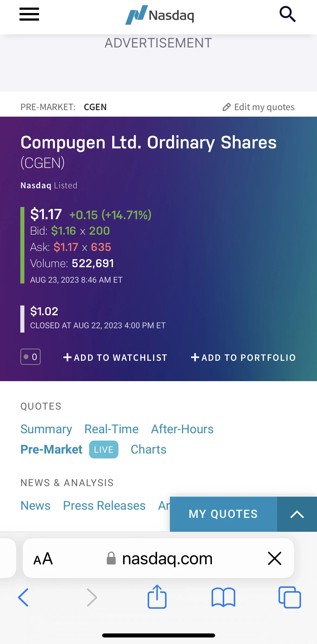
Task: Click Edit my quotes
Action: point(258,107)
